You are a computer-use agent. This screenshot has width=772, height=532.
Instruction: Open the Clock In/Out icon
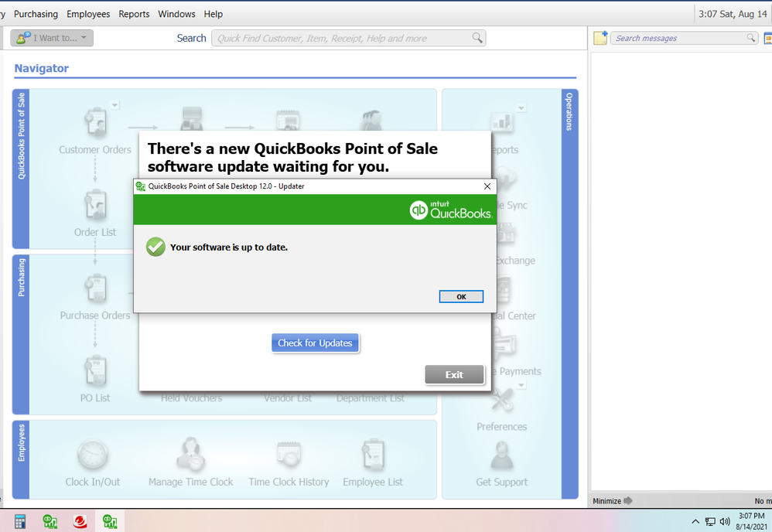point(93,454)
